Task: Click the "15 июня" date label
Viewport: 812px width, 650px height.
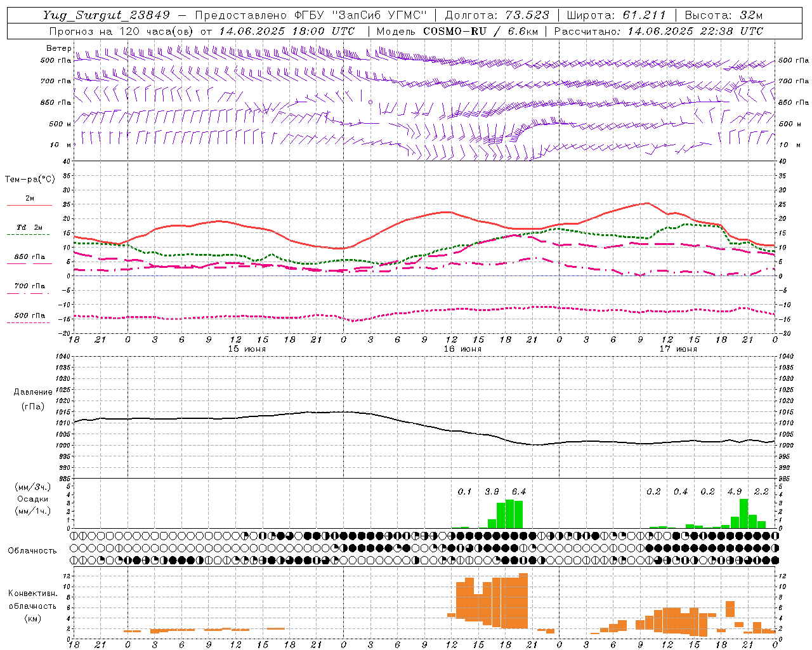Action: tap(247, 349)
